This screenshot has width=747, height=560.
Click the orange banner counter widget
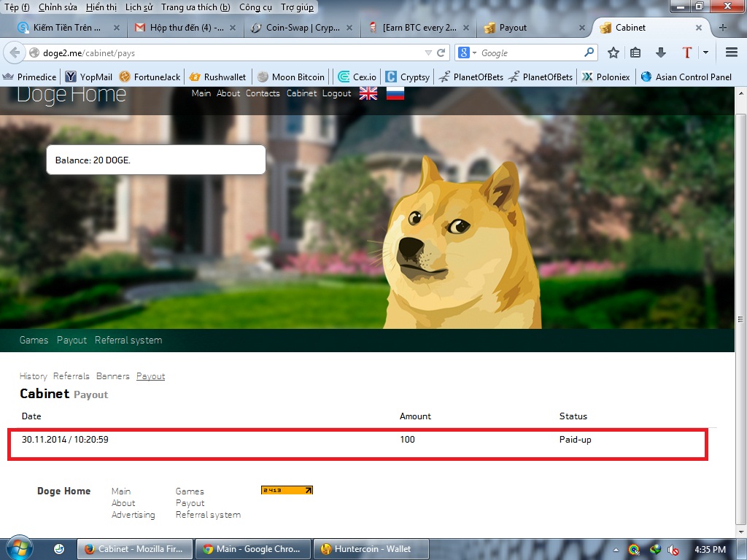click(x=286, y=489)
